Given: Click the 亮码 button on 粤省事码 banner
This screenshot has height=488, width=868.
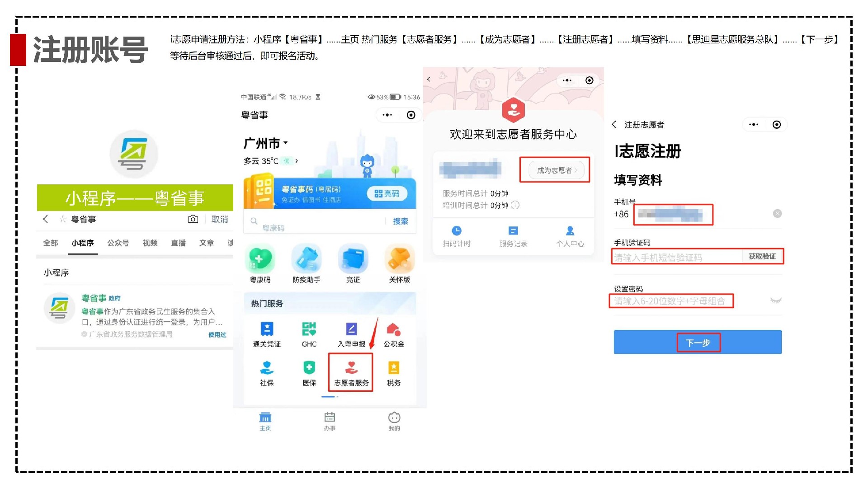Looking at the screenshot, I should tap(387, 193).
